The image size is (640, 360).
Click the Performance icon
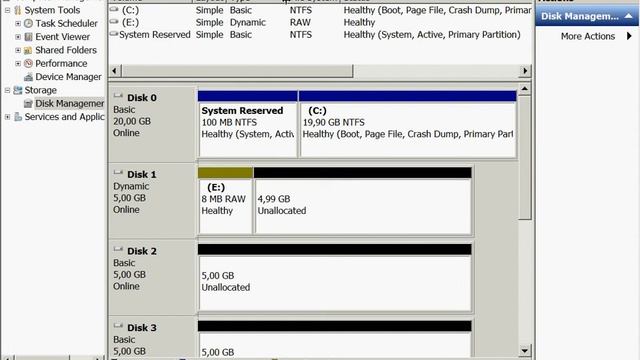point(28,63)
